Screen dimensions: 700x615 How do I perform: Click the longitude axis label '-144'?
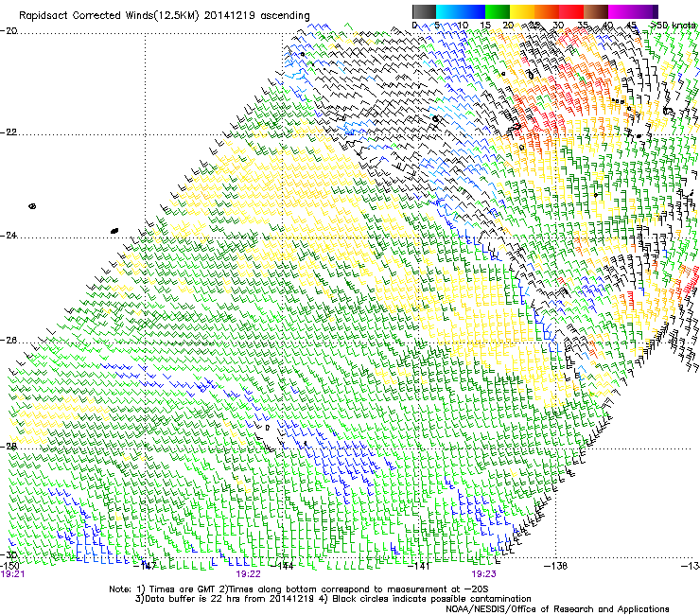(282, 566)
